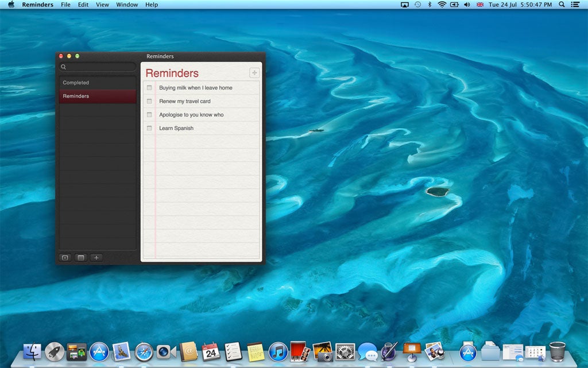588x368 pixels.
Task: Toggle sidebar visibility button in Reminders
Action: point(65,258)
